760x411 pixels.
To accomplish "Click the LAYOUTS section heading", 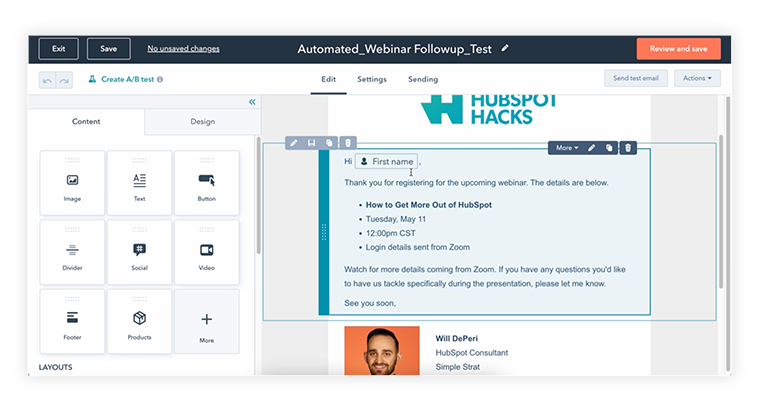I will 55,367.
